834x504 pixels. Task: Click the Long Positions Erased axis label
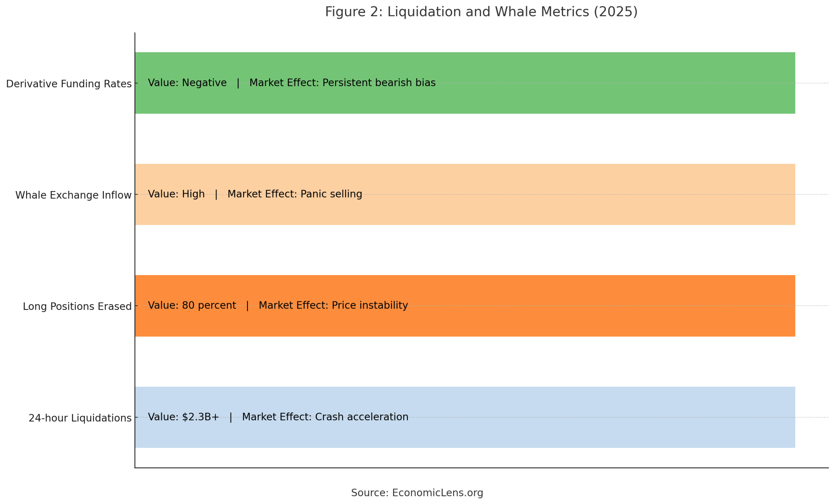(77, 306)
